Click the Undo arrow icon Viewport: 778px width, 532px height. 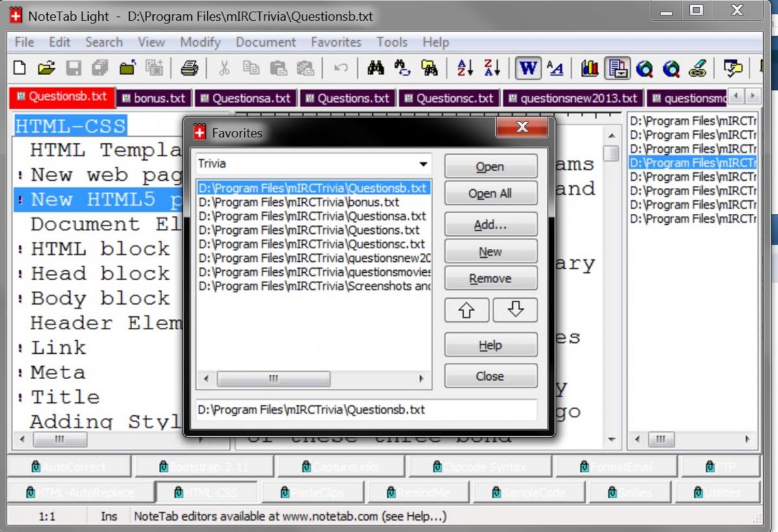340,67
